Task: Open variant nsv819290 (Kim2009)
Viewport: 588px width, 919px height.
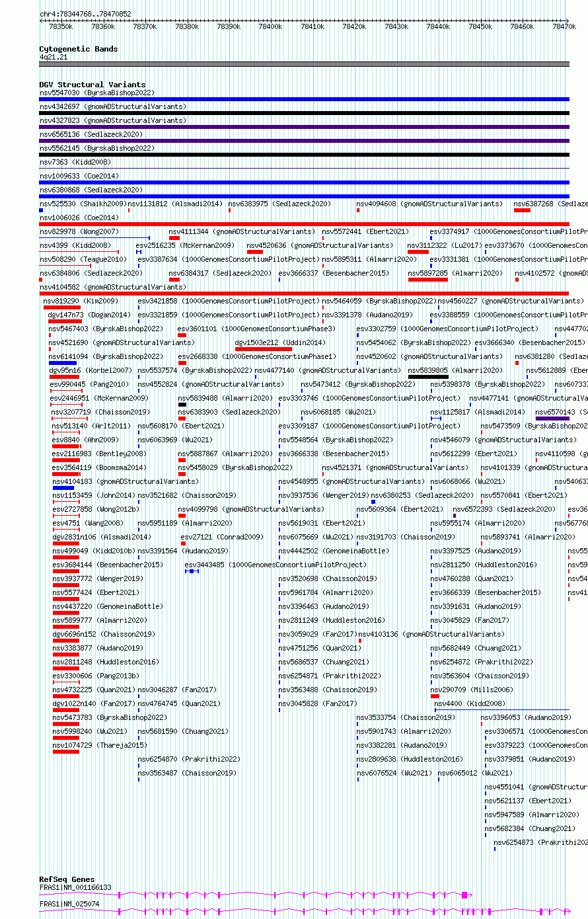Action: click(x=81, y=301)
